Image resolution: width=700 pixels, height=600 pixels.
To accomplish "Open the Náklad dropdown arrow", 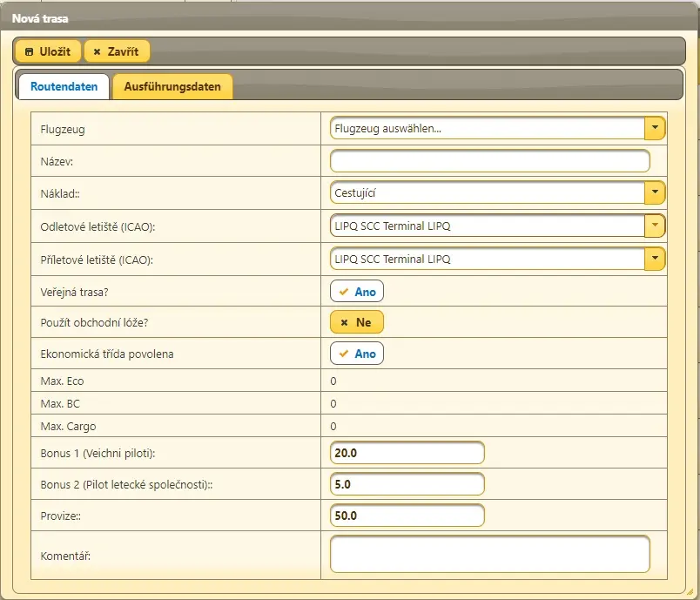I will pos(655,192).
